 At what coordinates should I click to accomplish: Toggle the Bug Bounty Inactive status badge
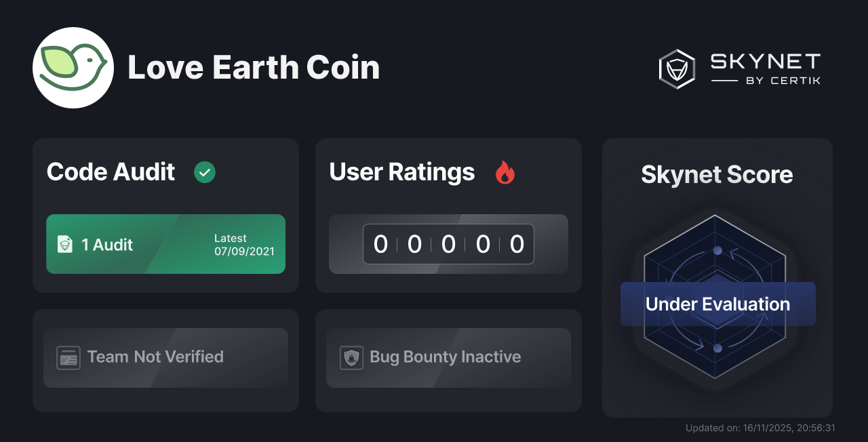pyautogui.click(x=448, y=357)
